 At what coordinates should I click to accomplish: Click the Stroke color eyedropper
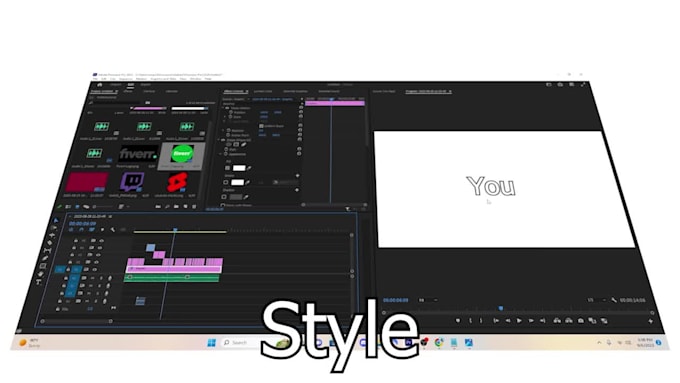coord(248,183)
